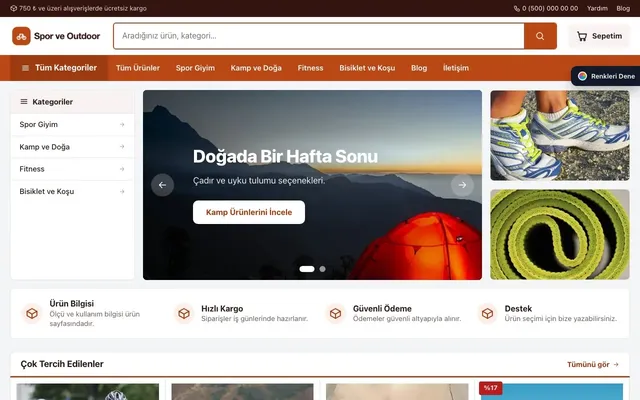
Task: Click the Spor ve Outdoor brand name
Action: pos(67,36)
